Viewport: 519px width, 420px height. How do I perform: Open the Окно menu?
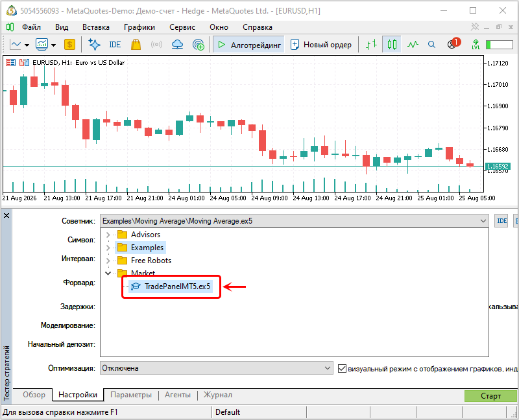click(219, 27)
